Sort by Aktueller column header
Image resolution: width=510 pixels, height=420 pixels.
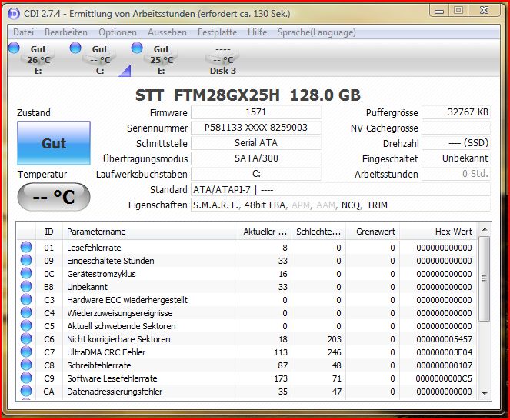coord(265,232)
